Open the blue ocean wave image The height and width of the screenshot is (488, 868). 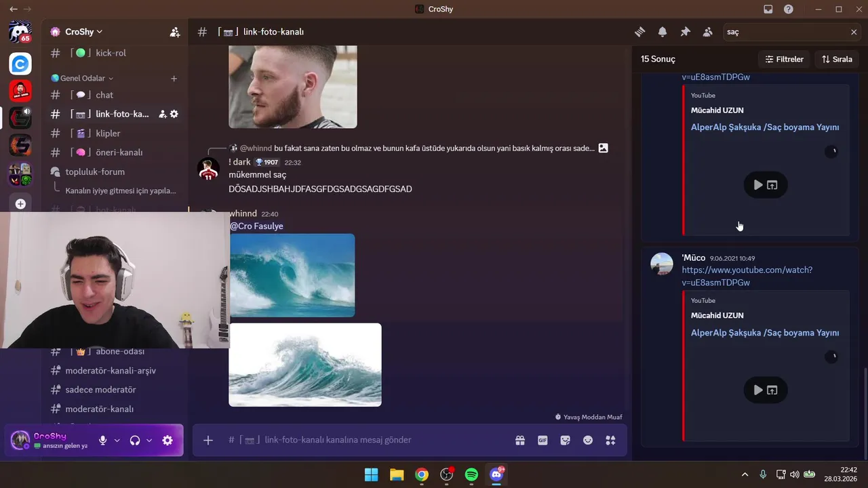pos(292,275)
